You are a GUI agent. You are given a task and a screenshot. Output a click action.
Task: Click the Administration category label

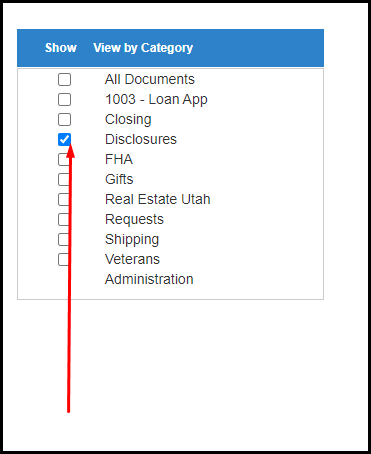click(149, 279)
